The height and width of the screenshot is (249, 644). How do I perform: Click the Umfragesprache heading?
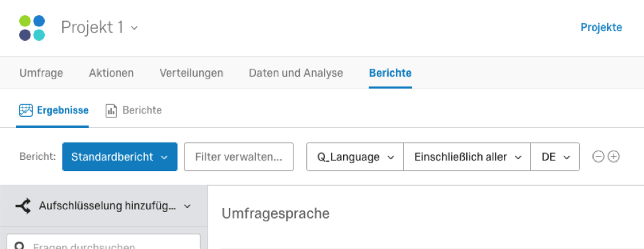tap(276, 214)
